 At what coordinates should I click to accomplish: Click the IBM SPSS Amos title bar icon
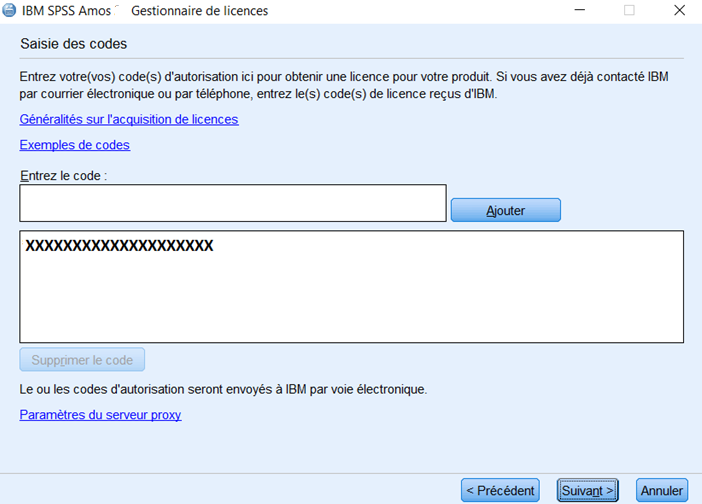click(10, 11)
